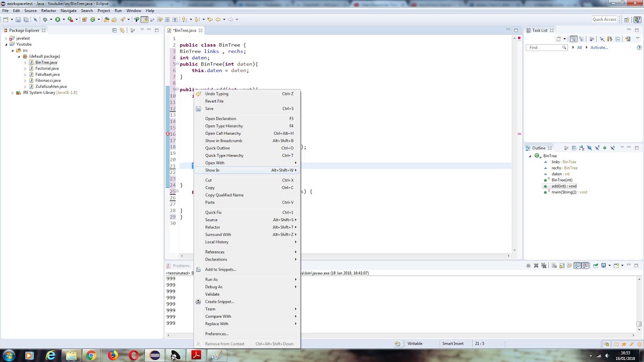Toggle Hide Fields in Outline view
The width and height of the screenshot is (644, 362).
click(x=589, y=148)
